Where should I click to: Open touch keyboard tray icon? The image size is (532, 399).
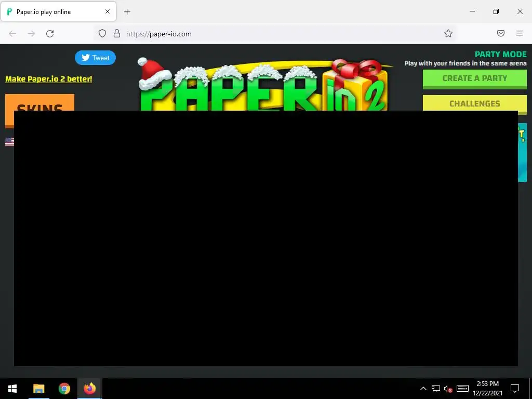[462, 389]
